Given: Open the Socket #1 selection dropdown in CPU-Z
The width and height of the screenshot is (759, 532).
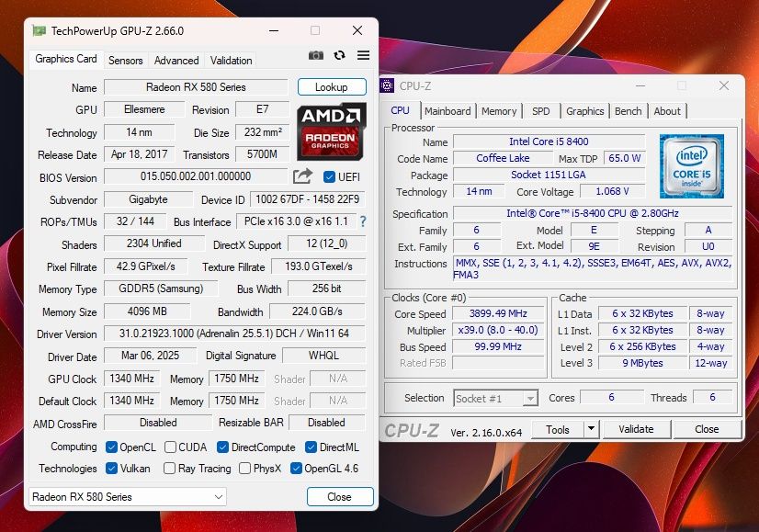Looking at the screenshot, I should coord(495,399).
